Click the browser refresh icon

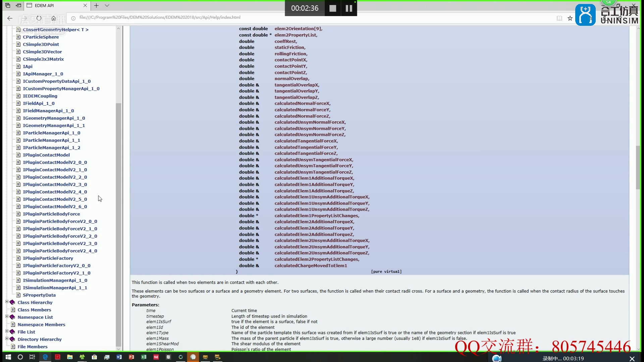click(39, 18)
